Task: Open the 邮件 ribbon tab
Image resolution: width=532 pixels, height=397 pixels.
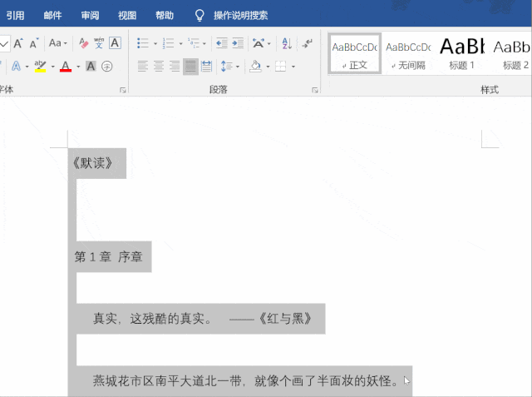Action: [x=52, y=15]
